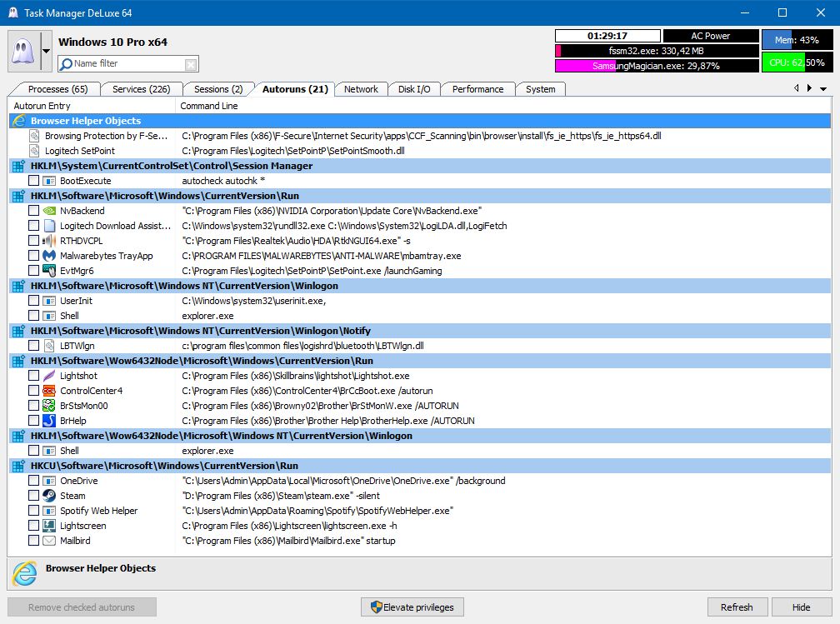Check the Logitech Download Assistant checkbox
This screenshot has height=624, width=840.
(33, 226)
